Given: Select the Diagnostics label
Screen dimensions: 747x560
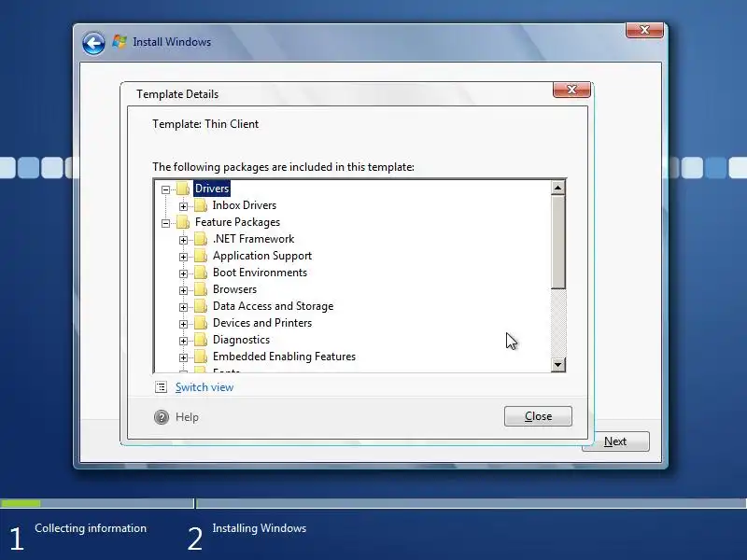Looking at the screenshot, I should point(241,340).
